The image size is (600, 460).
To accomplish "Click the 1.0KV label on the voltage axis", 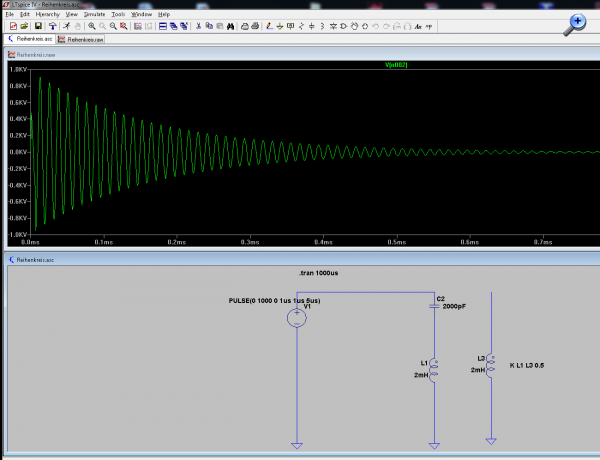I will (x=18, y=69).
